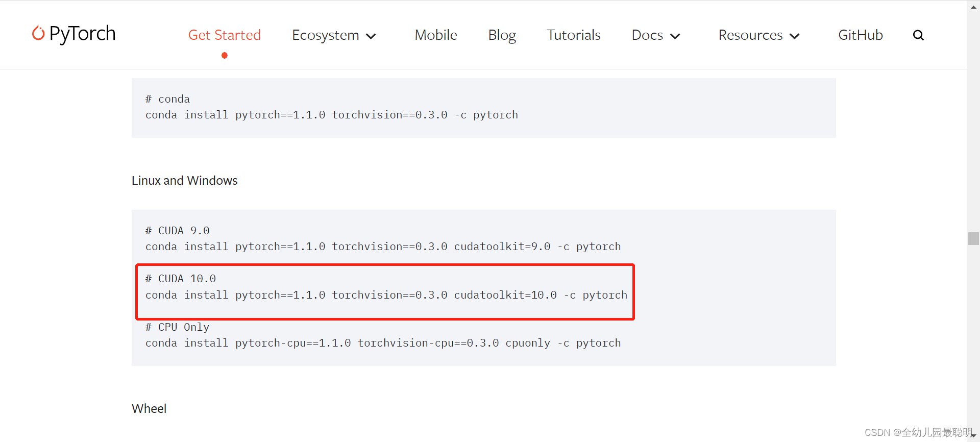Click the red dot under Get Started

[224, 55]
